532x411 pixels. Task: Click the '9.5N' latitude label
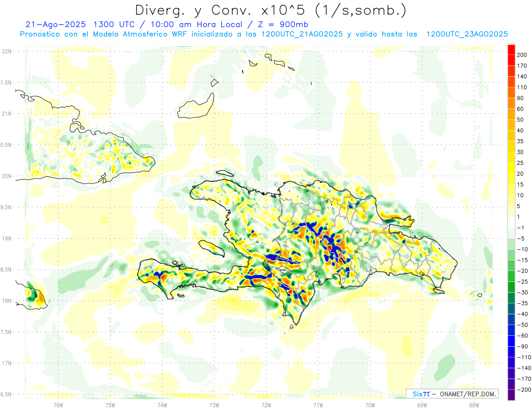[x=6, y=207]
